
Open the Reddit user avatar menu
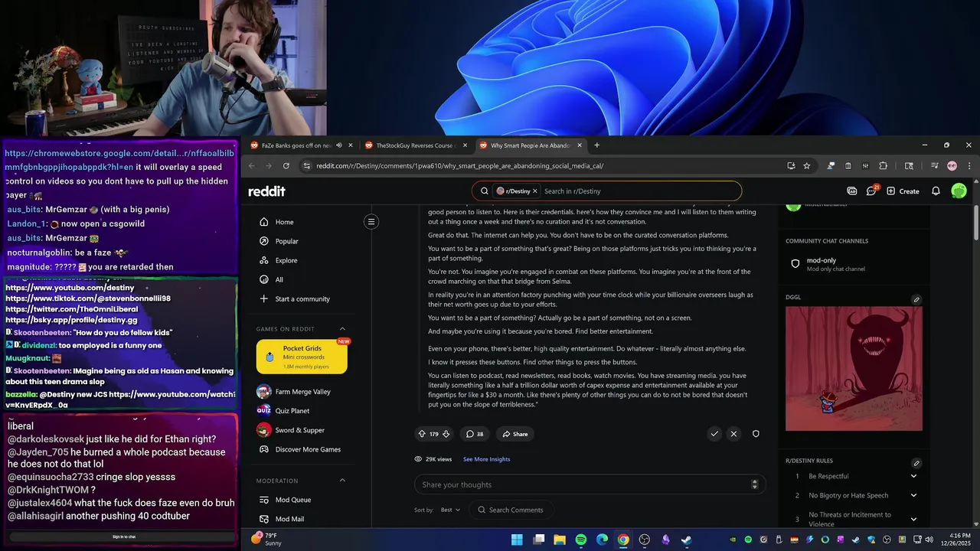pyautogui.click(x=959, y=191)
